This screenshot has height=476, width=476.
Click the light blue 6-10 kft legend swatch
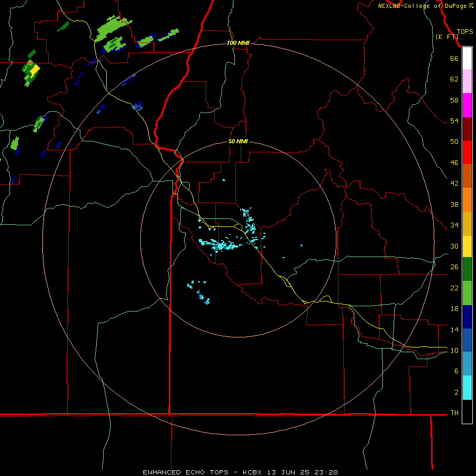pos(467,363)
